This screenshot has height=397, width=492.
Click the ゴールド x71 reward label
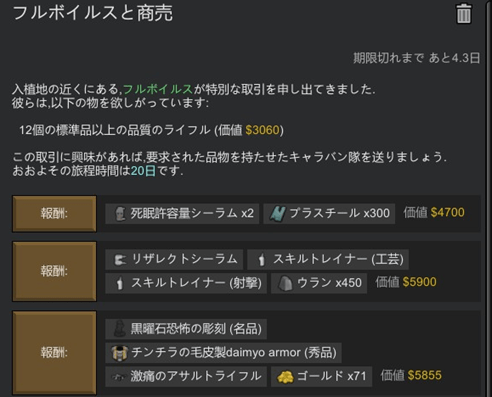(332, 376)
